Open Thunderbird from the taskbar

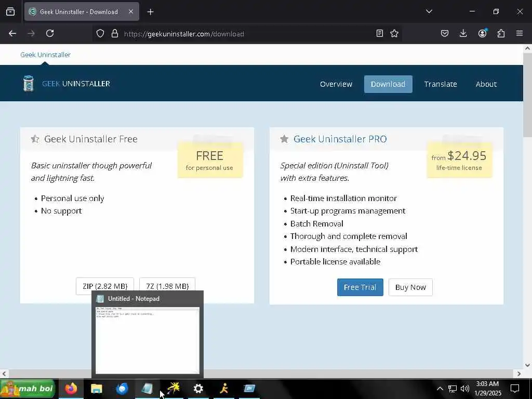tap(122, 389)
